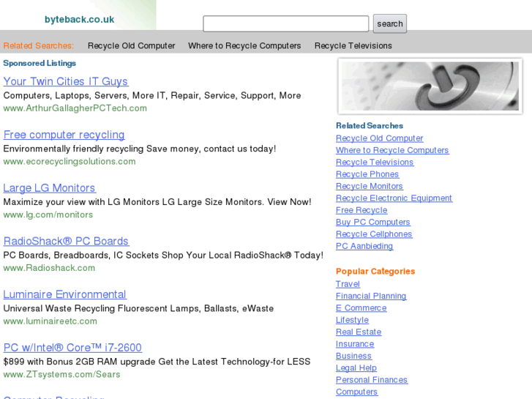Screen dimensions: 532x399
Task: Browse the Business category
Action: tap(354, 356)
